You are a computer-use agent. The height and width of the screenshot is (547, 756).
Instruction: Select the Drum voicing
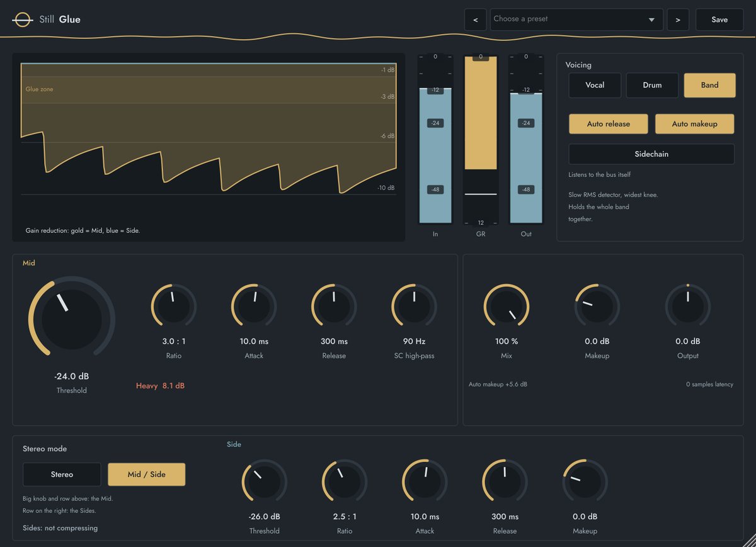click(x=652, y=85)
